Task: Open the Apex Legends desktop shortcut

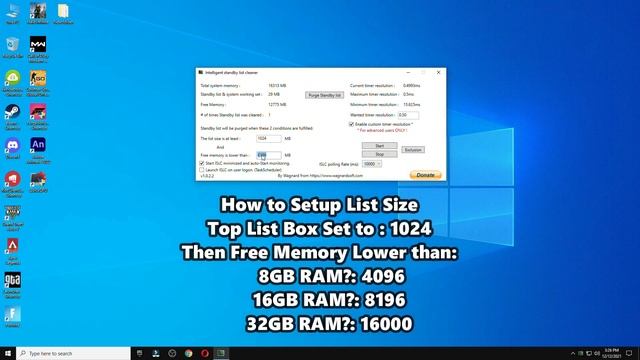Action: [12, 251]
